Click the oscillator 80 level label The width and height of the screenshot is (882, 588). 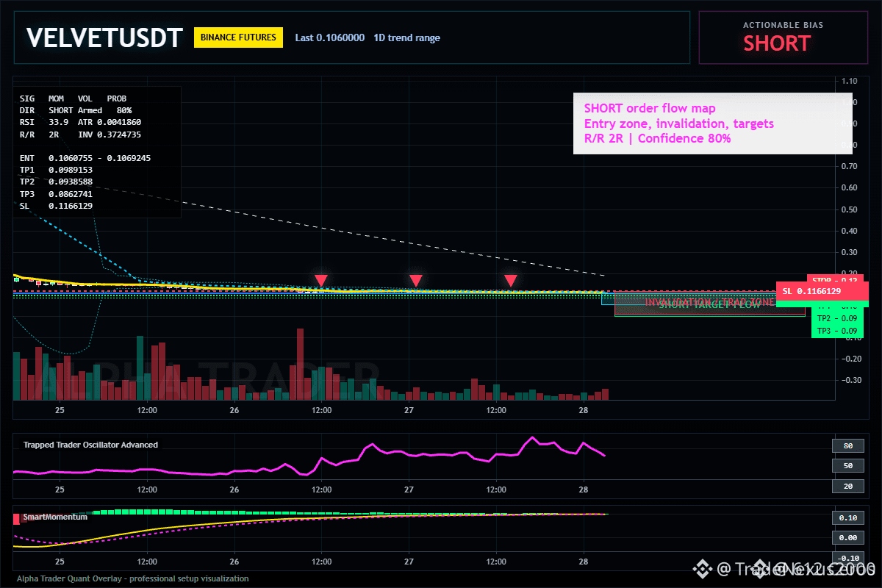coord(847,445)
